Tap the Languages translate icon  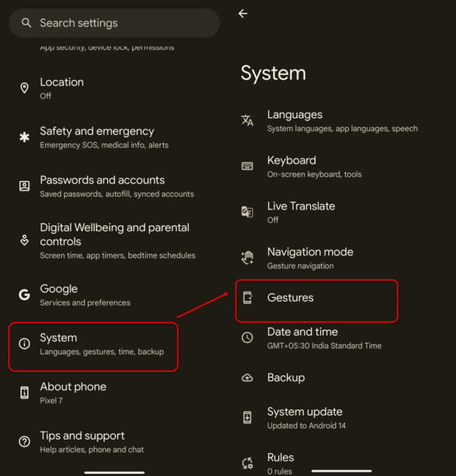click(247, 121)
